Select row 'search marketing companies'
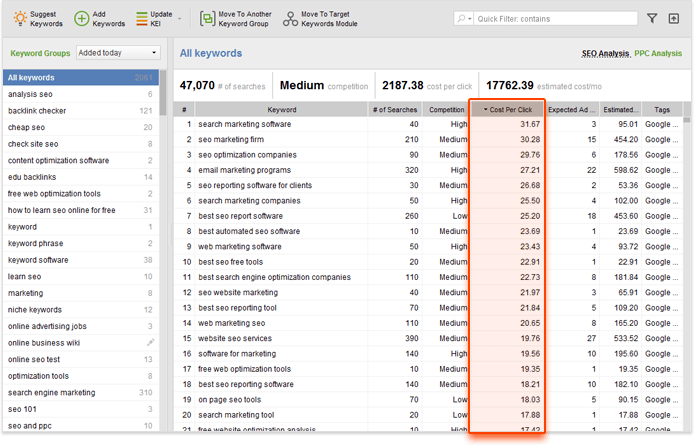 (428, 201)
